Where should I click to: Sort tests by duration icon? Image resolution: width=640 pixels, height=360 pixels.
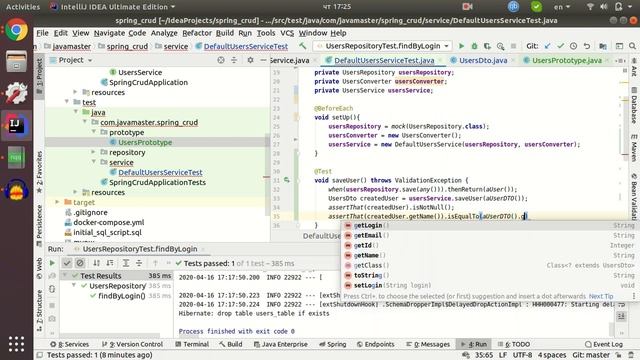point(110,263)
